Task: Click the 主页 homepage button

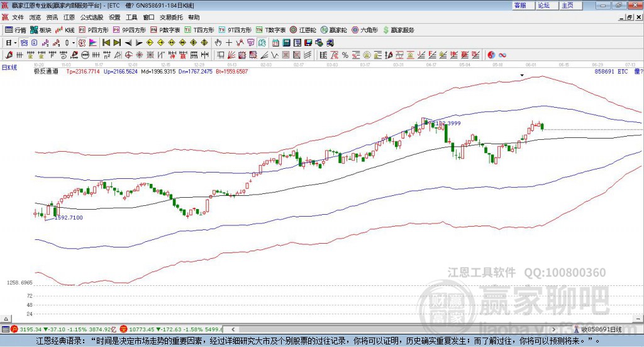Action: pyautogui.click(x=571, y=5)
